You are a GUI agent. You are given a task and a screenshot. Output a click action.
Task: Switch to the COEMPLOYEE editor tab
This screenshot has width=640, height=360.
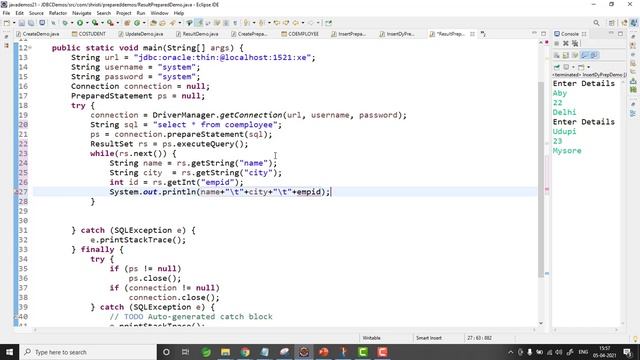point(300,34)
